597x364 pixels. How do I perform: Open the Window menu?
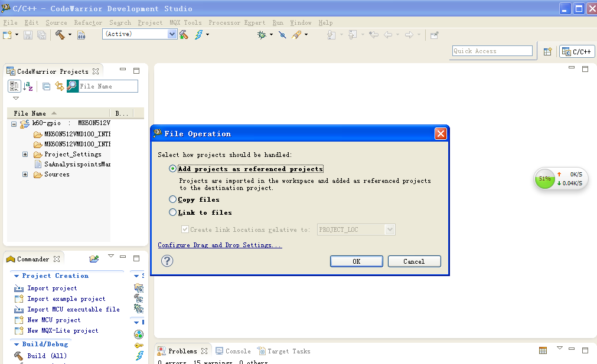coord(301,23)
